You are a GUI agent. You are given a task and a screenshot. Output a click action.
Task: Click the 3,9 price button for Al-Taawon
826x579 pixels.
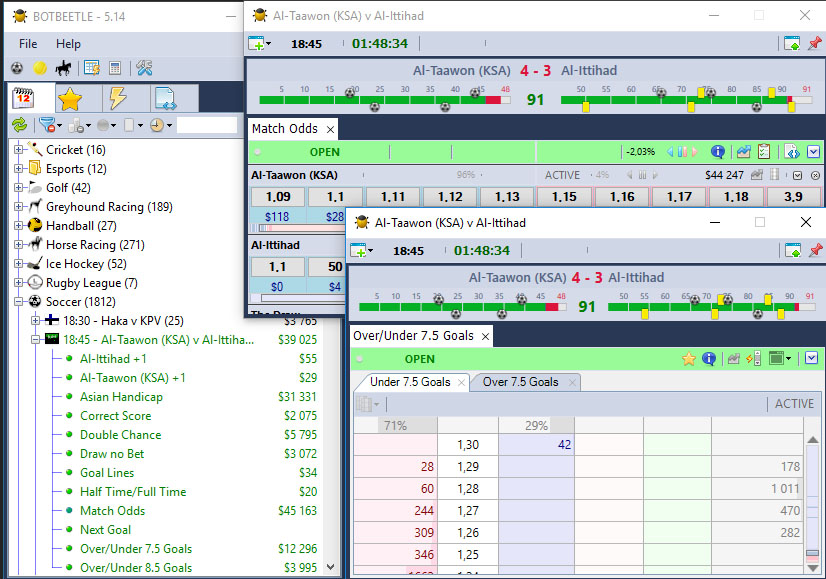(793, 197)
